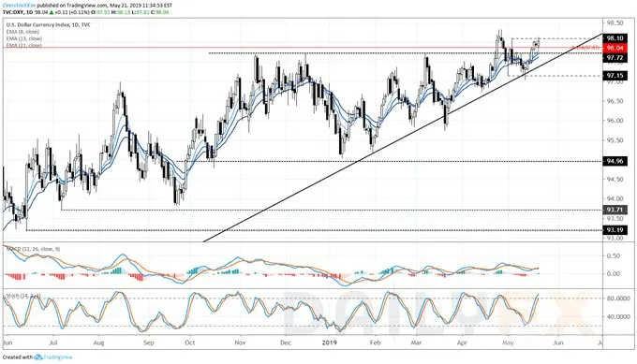The image size is (637, 364).
Task: Click the red current-price horizontal line
Action: click(303, 48)
